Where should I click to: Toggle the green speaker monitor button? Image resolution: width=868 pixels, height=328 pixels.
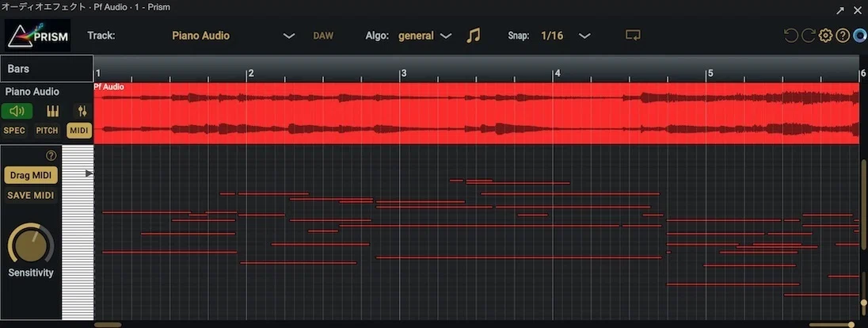(x=17, y=112)
